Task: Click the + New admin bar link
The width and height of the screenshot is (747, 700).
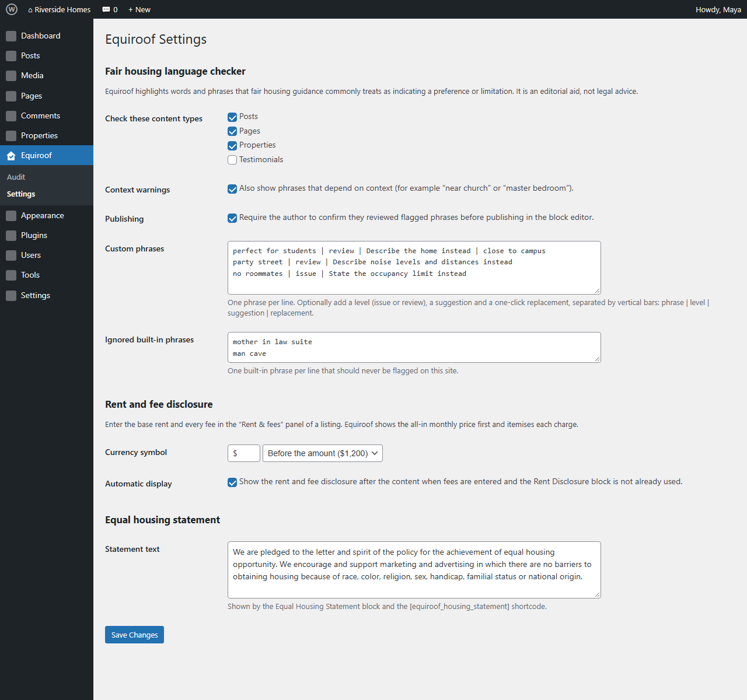Action: click(139, 9)
